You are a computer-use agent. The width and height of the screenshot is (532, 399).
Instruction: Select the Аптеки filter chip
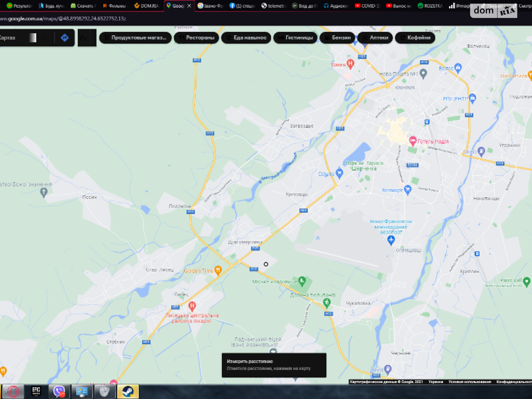pyautogui.click(x=375, y=38)
